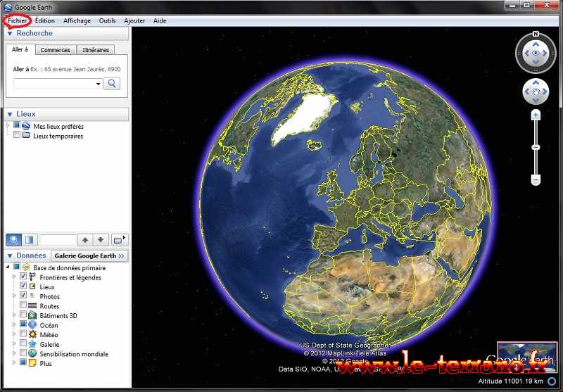Image resolution: width=563 pixels, height=392 pixels.
Task: Click the zoom slider handle
Action: 536,148
